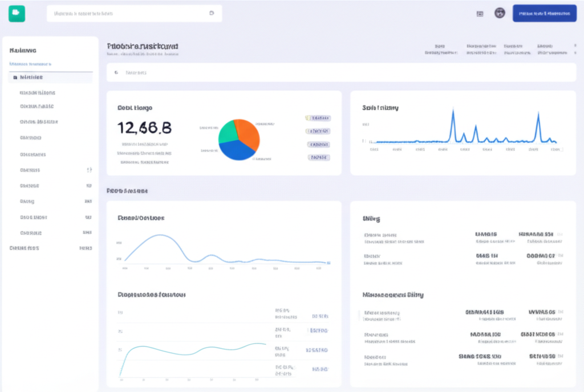Expand the bottom sidebar section with a count
Viewport: 584px width, 392px height.
50,248
